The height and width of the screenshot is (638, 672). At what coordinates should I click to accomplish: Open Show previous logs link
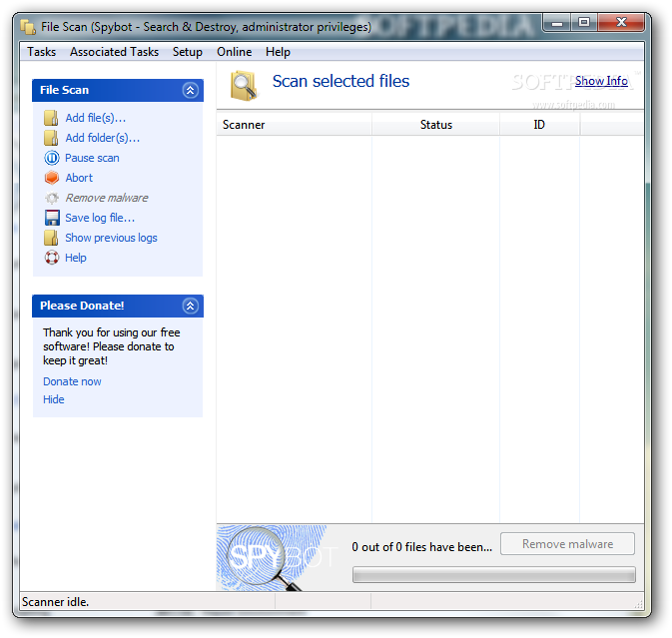tap(111, 238)
